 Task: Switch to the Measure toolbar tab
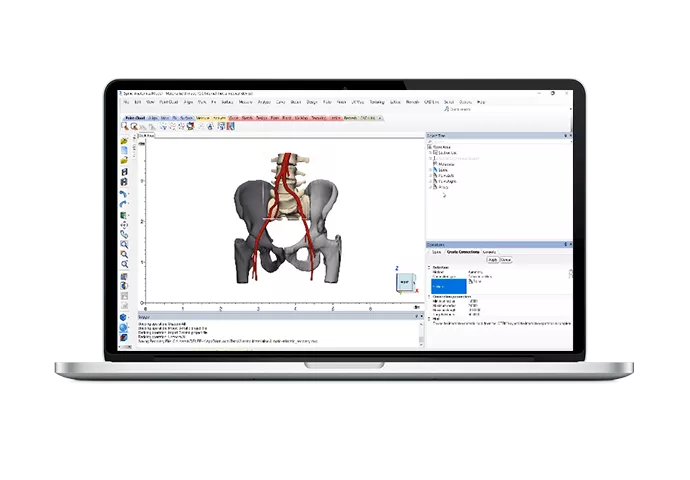[x=203, y=118]
